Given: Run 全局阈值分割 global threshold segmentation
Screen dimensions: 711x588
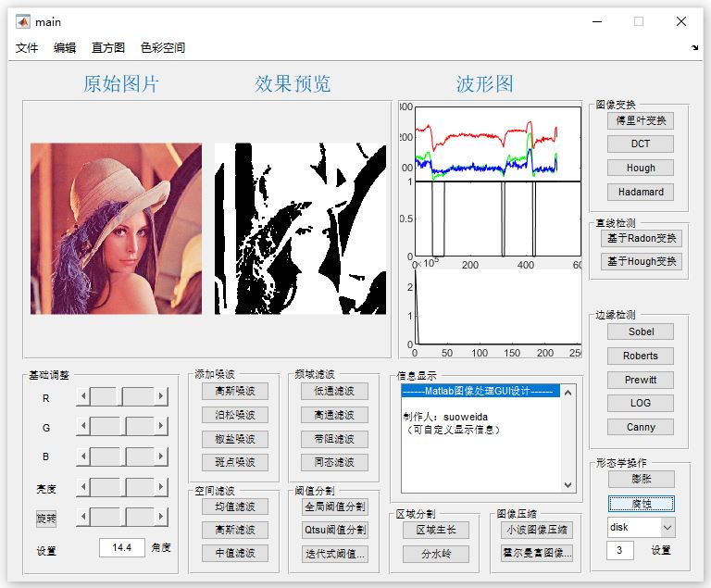Looking at the screenshot, I should 334,507.
